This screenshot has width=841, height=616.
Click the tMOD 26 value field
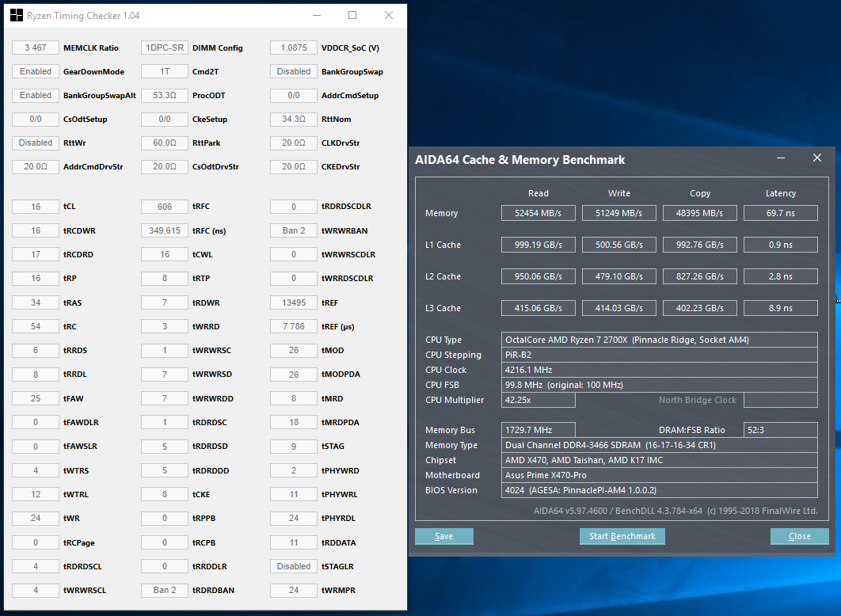294,350
